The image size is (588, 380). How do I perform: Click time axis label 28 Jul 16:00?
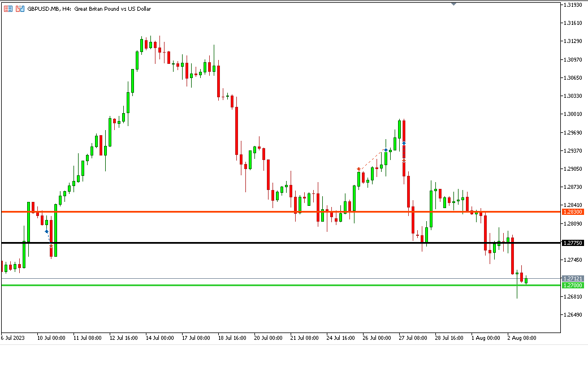point(449,338)
